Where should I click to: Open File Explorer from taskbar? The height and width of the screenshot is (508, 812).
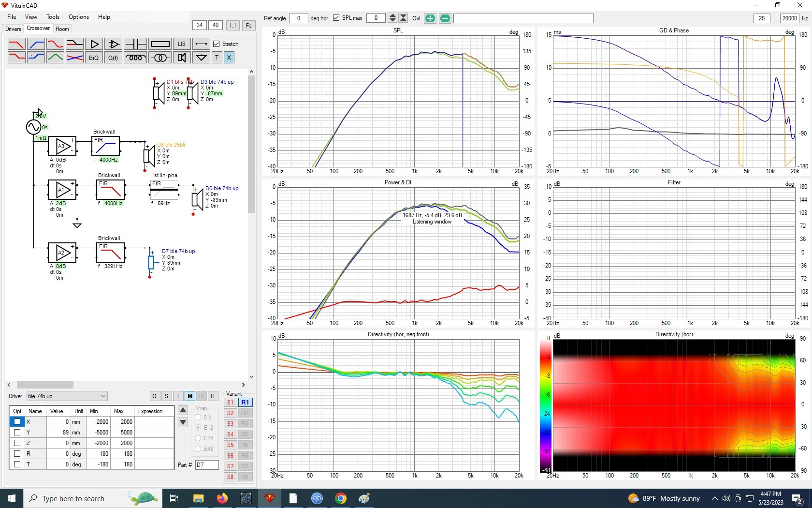click(x=198, y=498)
